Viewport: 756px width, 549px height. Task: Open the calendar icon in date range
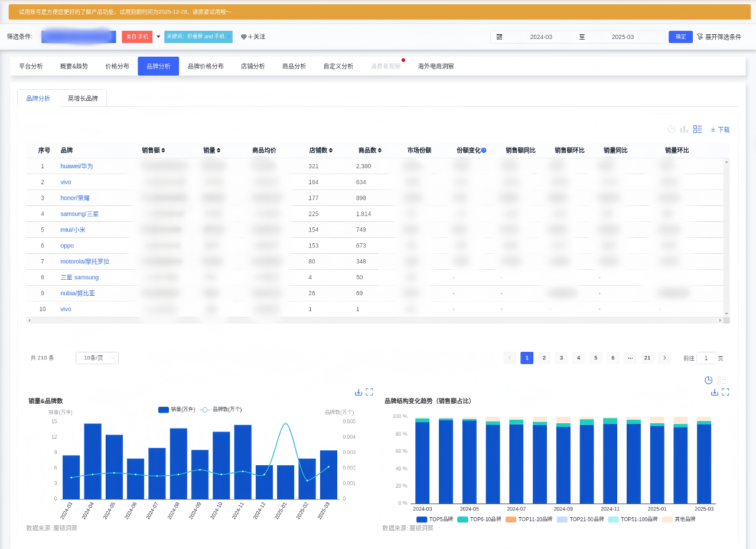tap(499, 37)
